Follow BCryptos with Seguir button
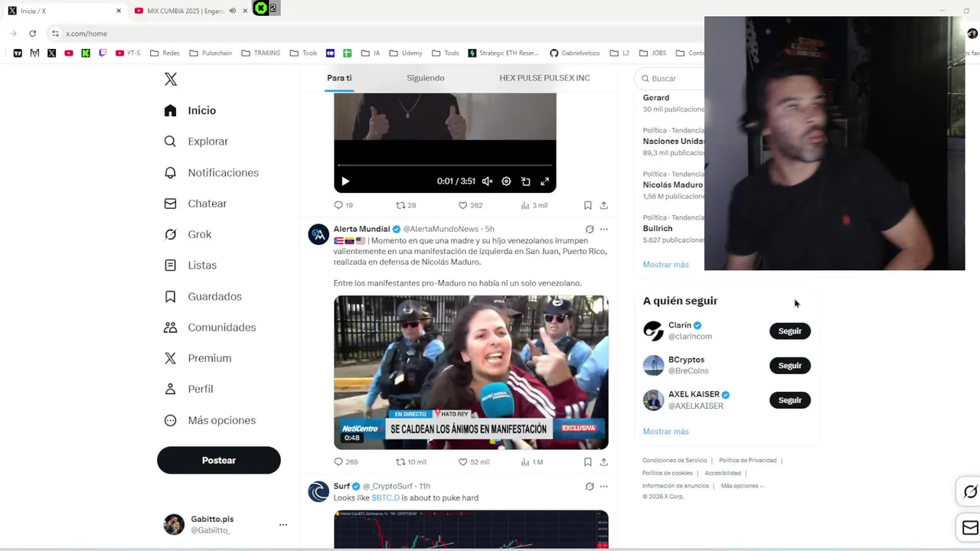The height and width of the screenshot is (551, 980). 790,366
